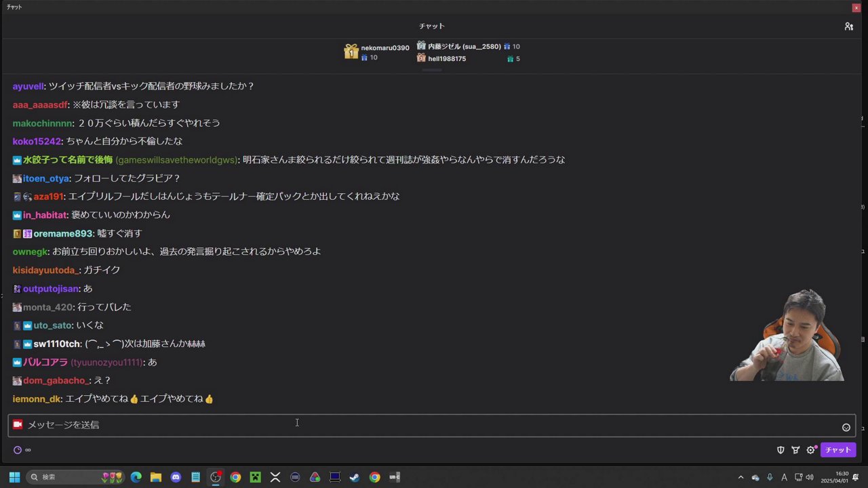Show hidden system tray icons
Image resolution: width=868 pixels, height=488 pixels.
click(x=741, y=477)
